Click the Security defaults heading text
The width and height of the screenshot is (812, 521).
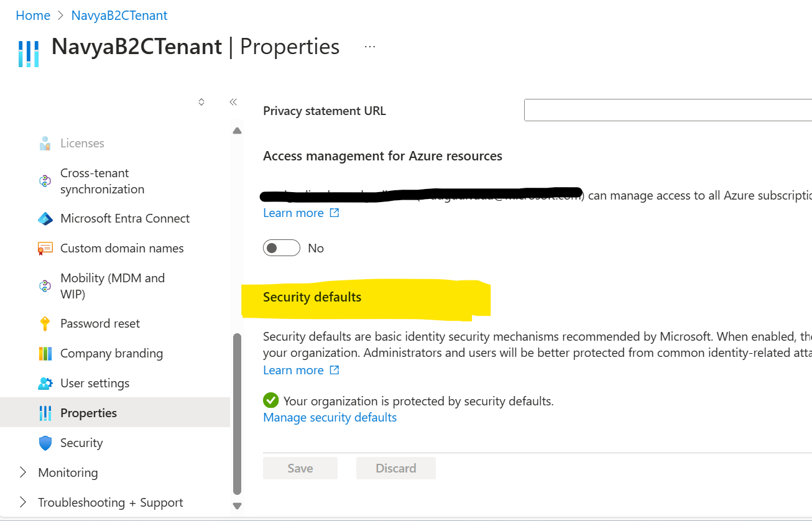(312, 297)
